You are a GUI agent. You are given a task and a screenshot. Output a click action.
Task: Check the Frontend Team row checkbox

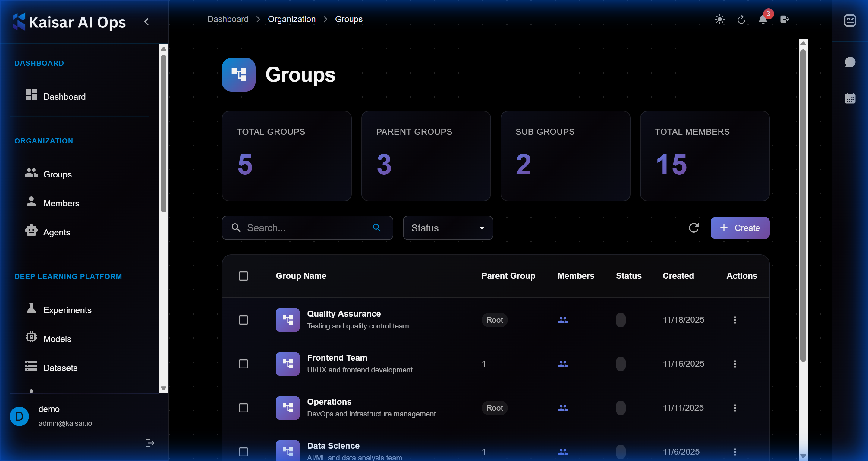coord(244,364)
